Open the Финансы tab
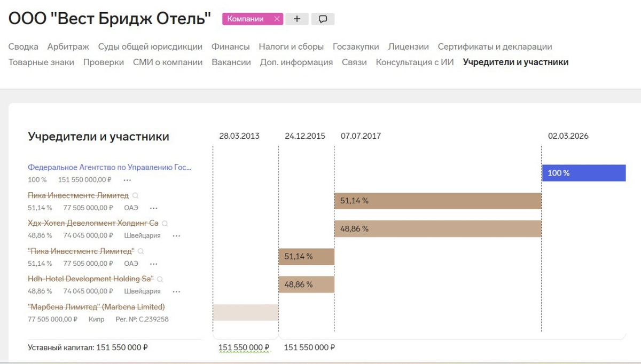This screenshot has width=641, height=364. pyautogui.click(x=231, y=47)
